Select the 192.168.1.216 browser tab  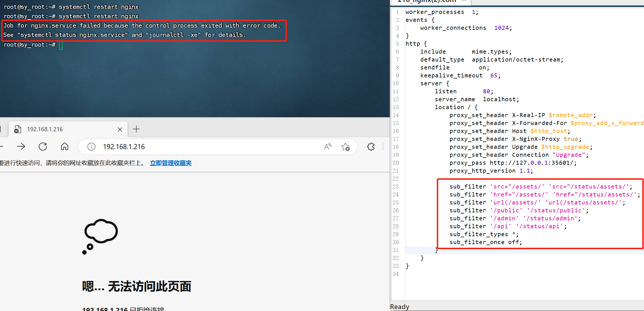68,129
